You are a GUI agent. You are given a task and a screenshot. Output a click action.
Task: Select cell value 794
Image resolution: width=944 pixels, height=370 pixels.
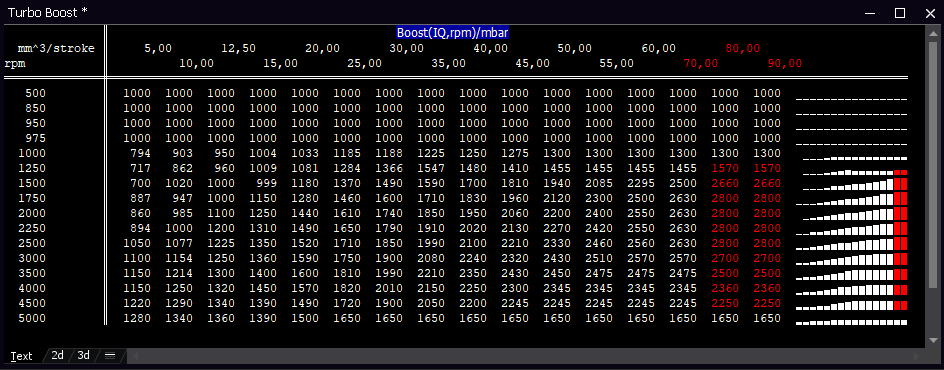tap(141, 153)
